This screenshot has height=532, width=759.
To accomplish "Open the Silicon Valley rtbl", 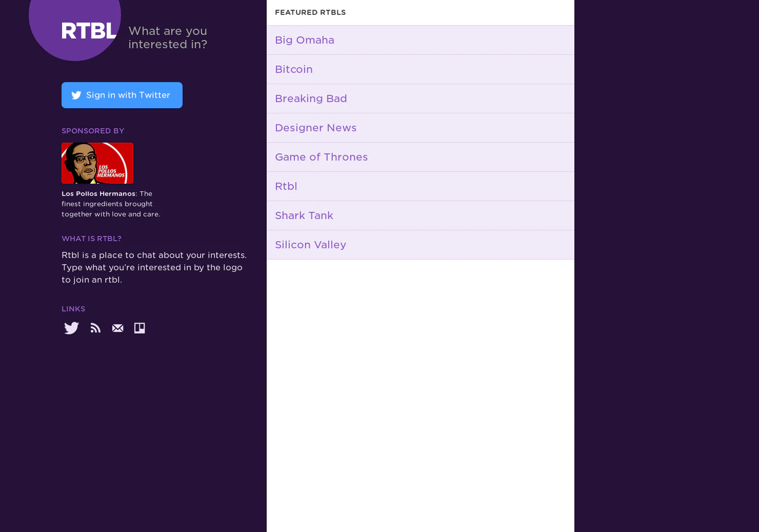I will click(421, 245).
